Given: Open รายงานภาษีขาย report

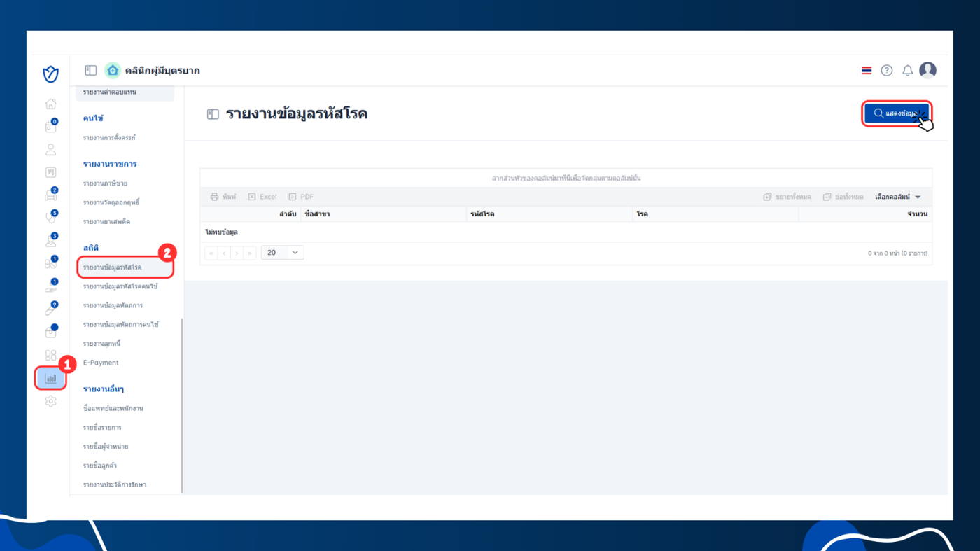Looking at the screenshot, I should click(x=105, y=183).
